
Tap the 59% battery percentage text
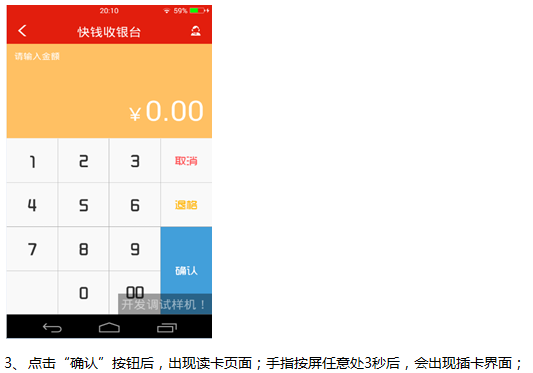(x=180, y=11)
